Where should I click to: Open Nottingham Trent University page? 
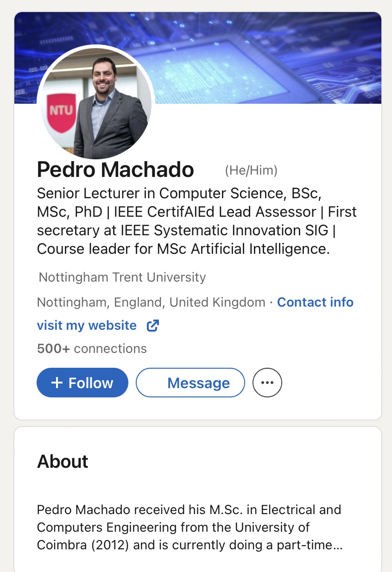[x=122, y=277]
